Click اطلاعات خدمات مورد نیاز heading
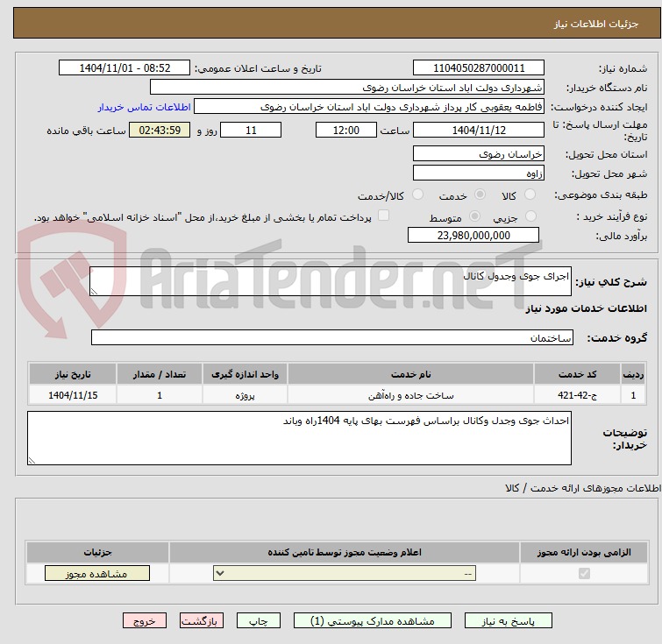The width and height of the screenshot is (662, 644). click(x=586, y=308)
